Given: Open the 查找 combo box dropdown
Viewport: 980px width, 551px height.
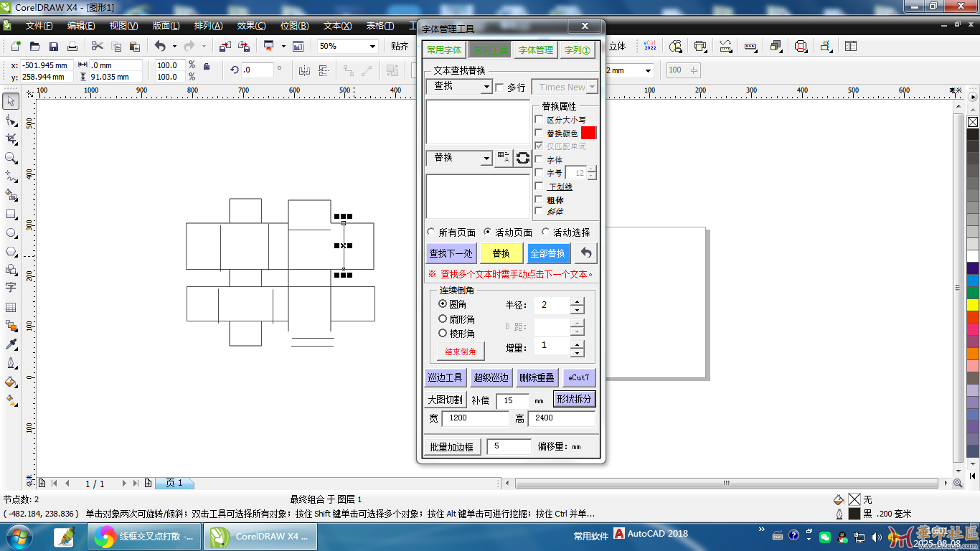Looking at the screenshot, I should tap(486, 87).
